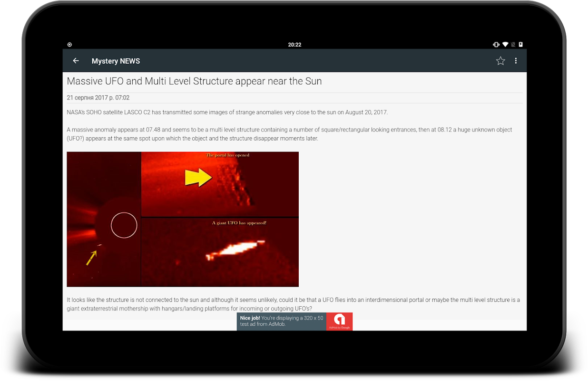Click the no-SIM signal status icon

pyautogui.click(x=513, y=45)
